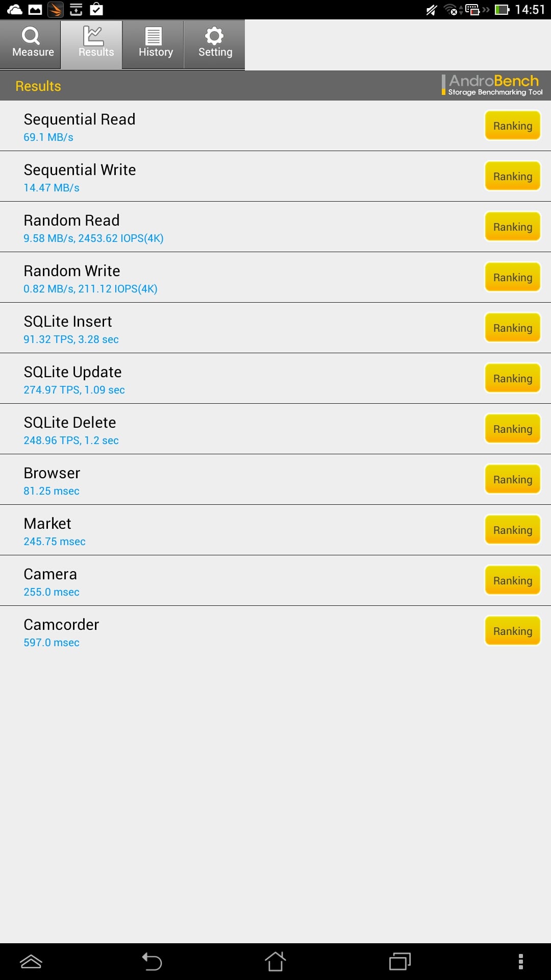Open Ranking for SQLite Insert
The image size is (551, 980).
click(x=512, y=328)
